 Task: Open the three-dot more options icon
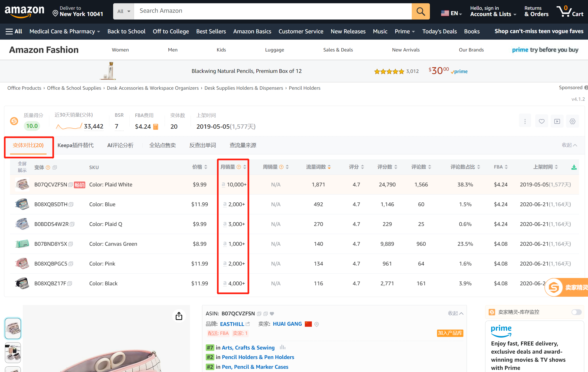click(525, 121)
